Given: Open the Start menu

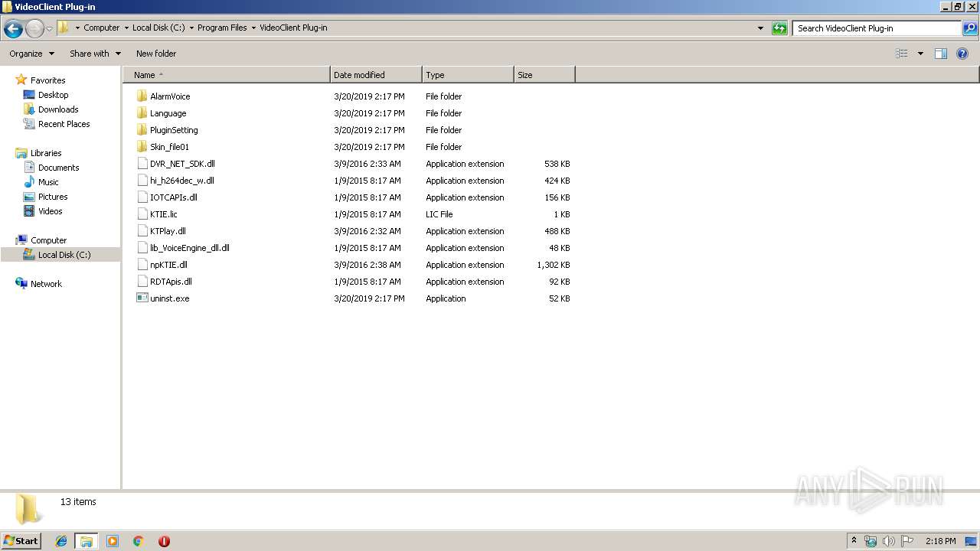Looking at the screenshot, I should (21, 541).
